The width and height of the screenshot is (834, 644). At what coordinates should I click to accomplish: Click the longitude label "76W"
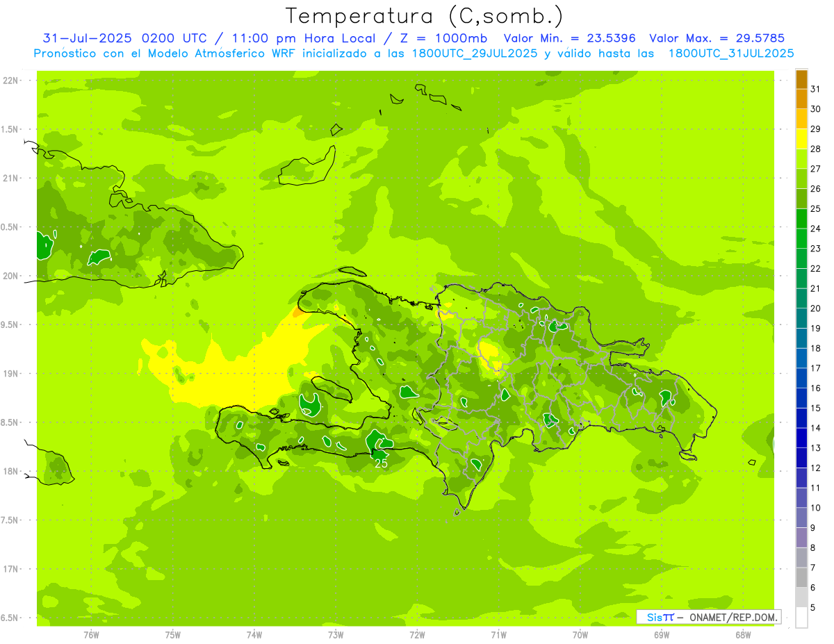pyautogui.click(x=91, y=635)
